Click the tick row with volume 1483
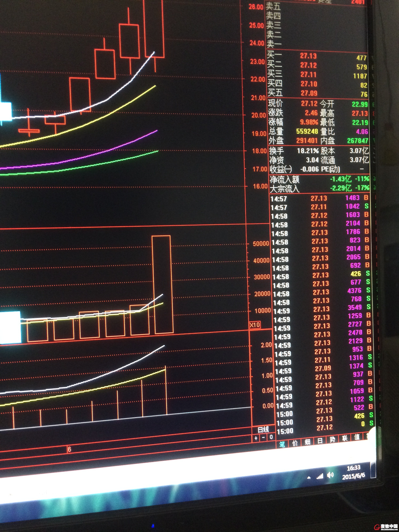This screenshot has width=399, height=532. coord(320,198)
